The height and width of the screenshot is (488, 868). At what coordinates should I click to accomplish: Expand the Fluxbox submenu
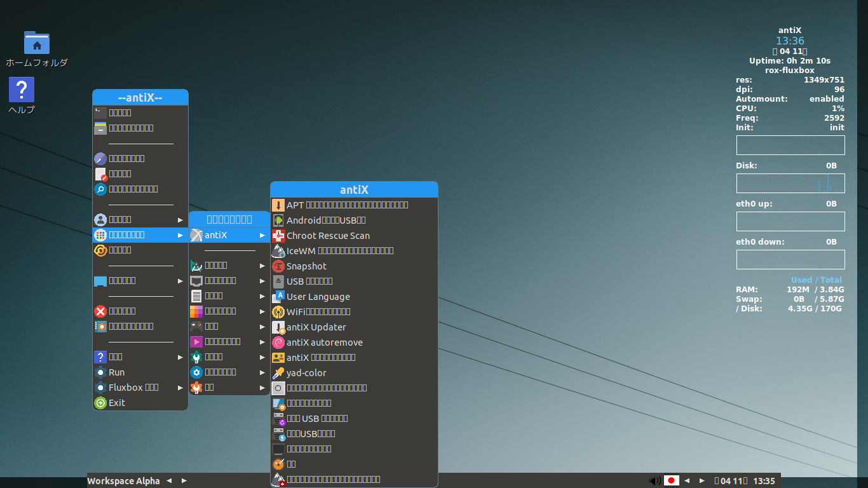[x=140, y=387]
